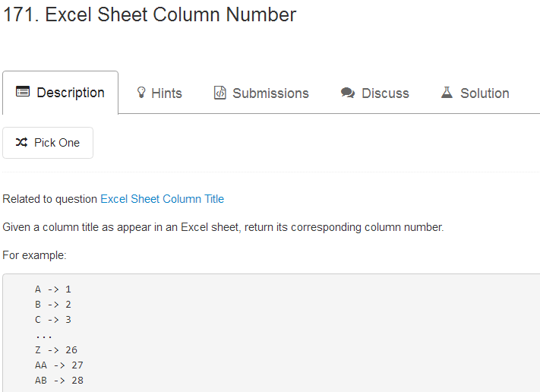
Task: Open the Hints tab
Action: pos(166,93)
